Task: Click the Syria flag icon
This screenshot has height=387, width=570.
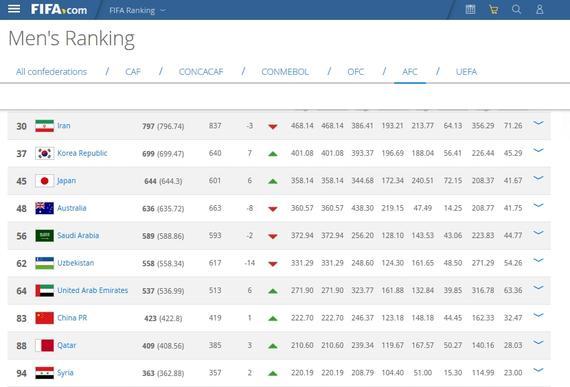Action: 45,373
